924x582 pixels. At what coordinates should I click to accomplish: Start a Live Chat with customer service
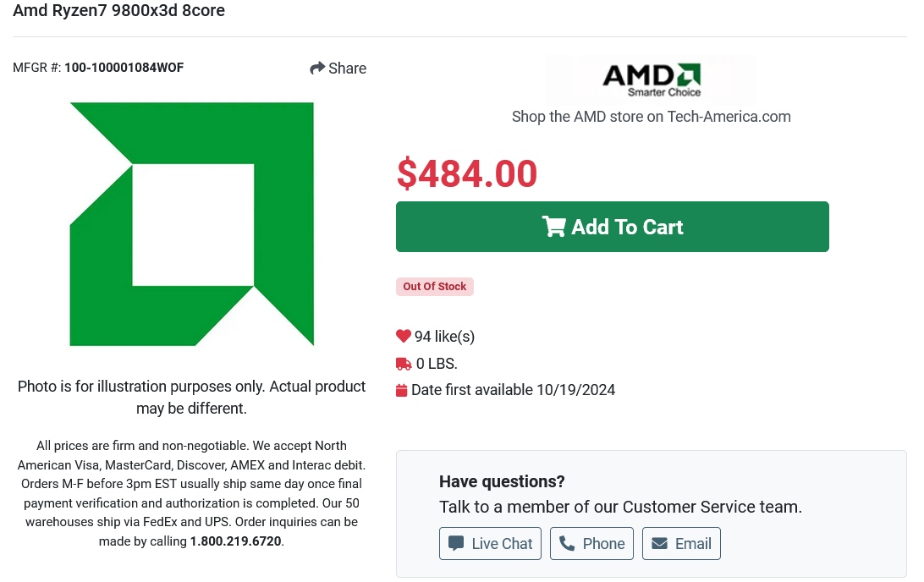502,544
